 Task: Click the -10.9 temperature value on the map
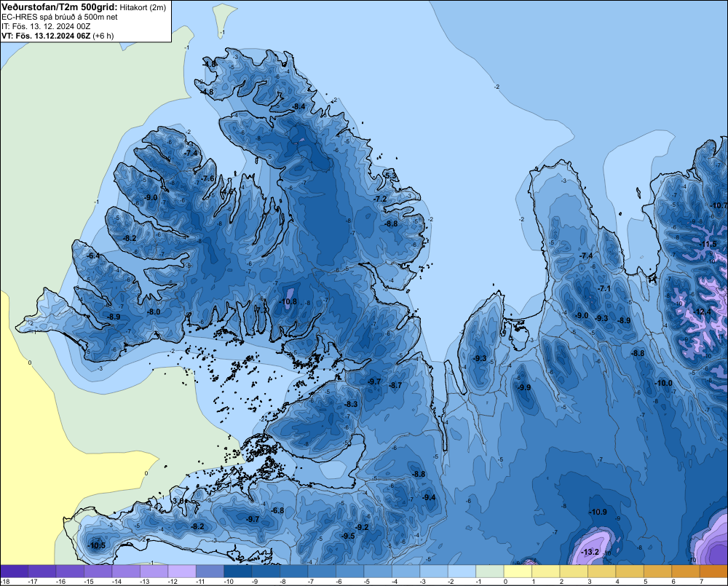598,512
